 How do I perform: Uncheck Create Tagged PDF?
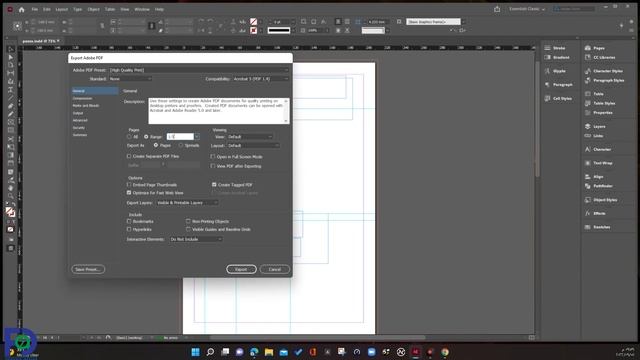[x=214, y=185]
